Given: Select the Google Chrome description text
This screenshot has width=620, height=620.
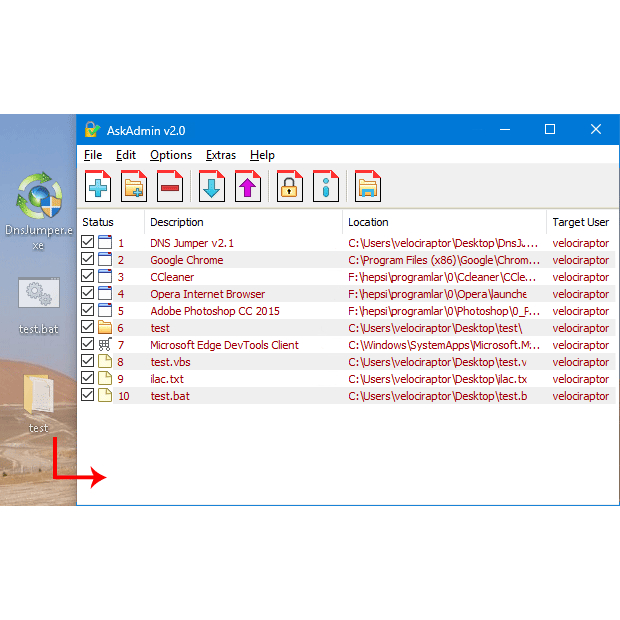Looking at the screenshot, I should (x=187, y=260).
